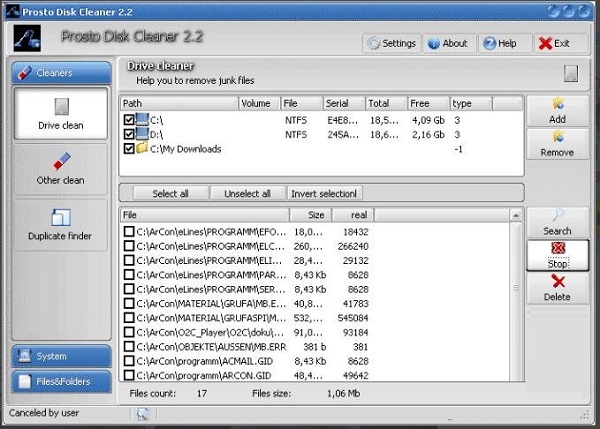Screen dimensions: 600x429
Task: Check the GRUFA\MB.E... file checkbox
Action: [x=129, y=303]
